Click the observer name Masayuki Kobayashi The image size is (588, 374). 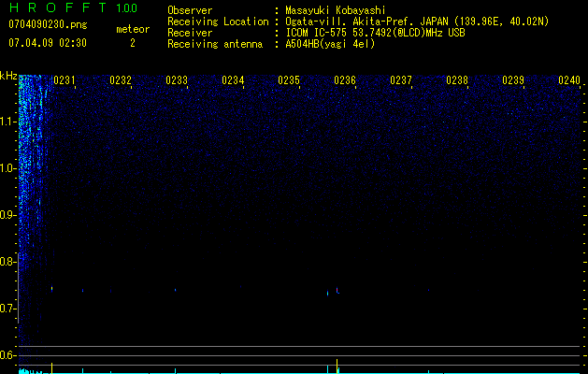point(336,10)
